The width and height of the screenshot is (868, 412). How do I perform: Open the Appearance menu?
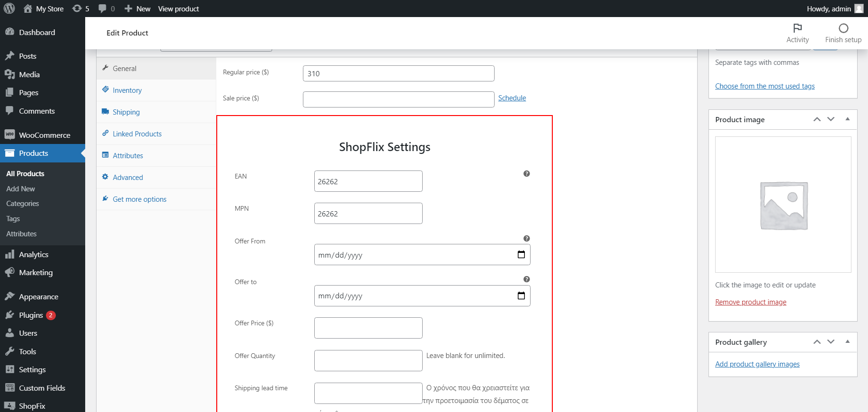click(x=43, y=296)
